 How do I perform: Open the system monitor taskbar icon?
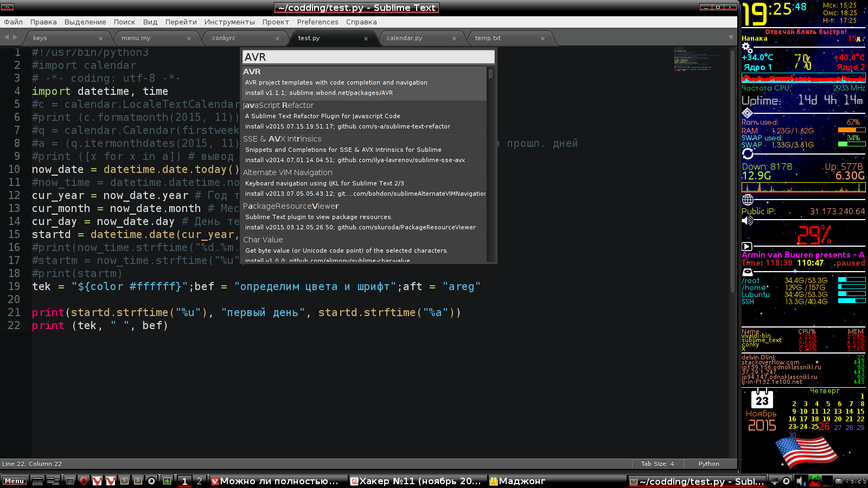click(x=167, y=480)
